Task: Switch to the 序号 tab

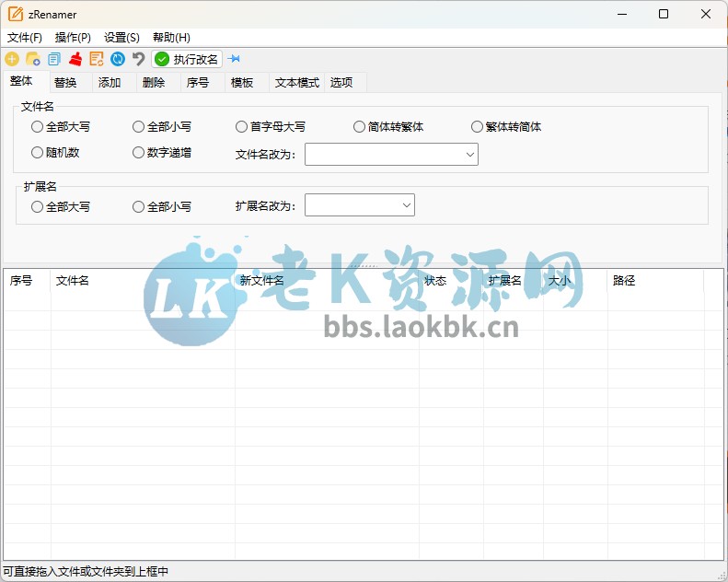Action: [202, 82]
